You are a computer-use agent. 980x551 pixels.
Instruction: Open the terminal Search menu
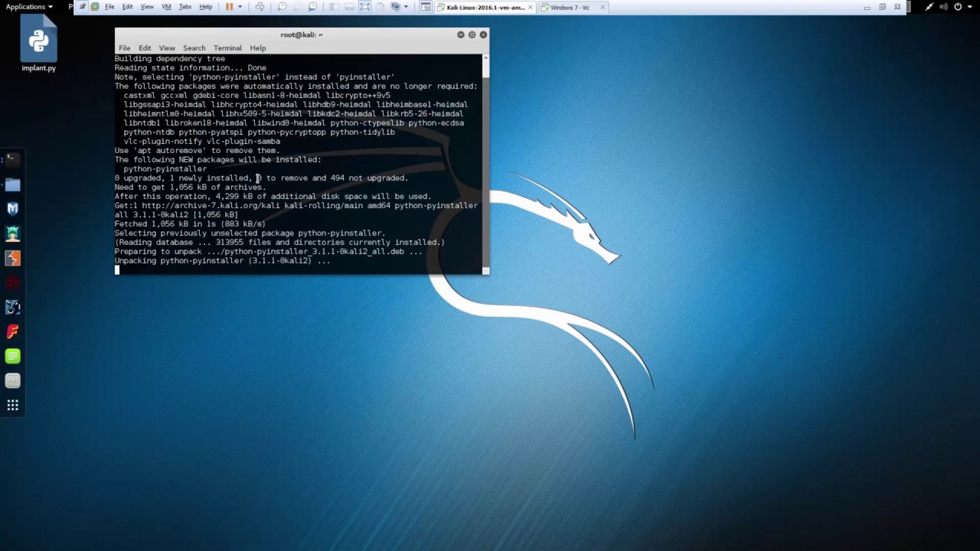coord(194,48)
